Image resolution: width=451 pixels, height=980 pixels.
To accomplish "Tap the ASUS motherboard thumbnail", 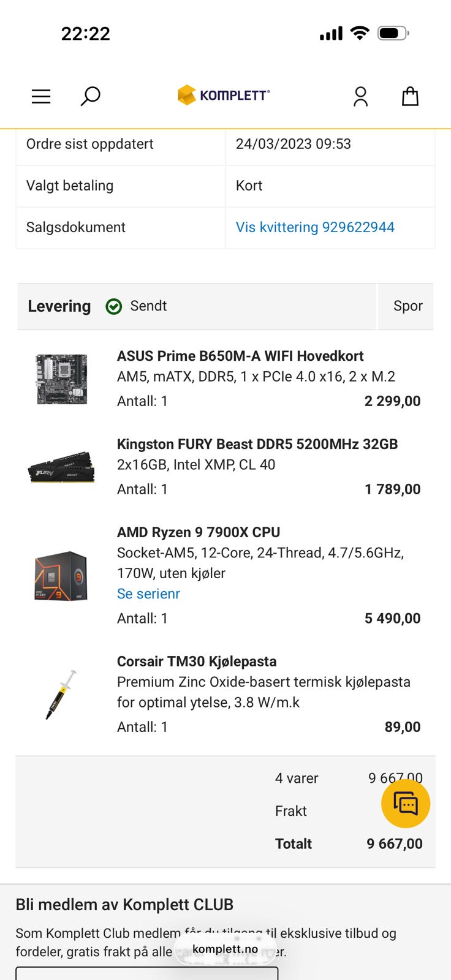I will pyautogui.click(x=61, y=379).
